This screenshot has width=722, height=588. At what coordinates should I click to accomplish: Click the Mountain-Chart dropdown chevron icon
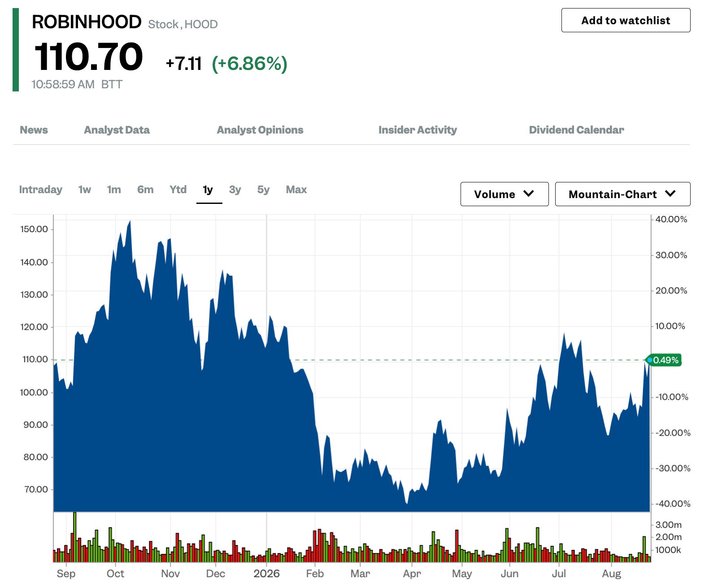tap(670, 194)
